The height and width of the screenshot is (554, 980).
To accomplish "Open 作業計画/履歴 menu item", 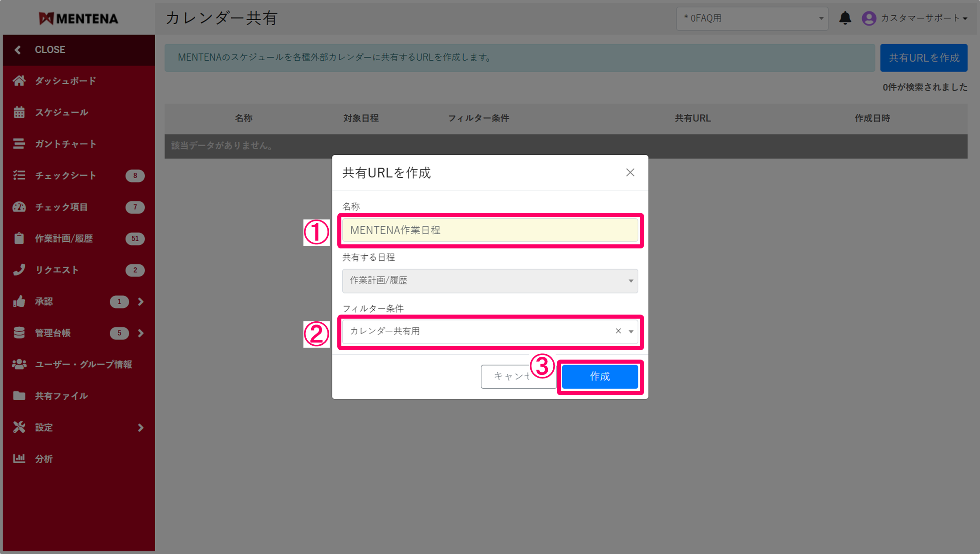I will (x=64, y=239).
